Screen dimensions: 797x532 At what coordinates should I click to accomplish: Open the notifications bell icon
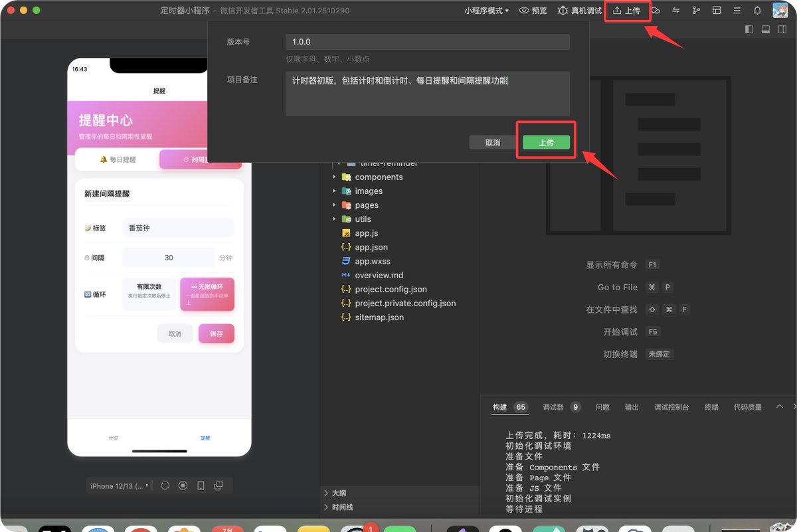click(x=757, y=11)
